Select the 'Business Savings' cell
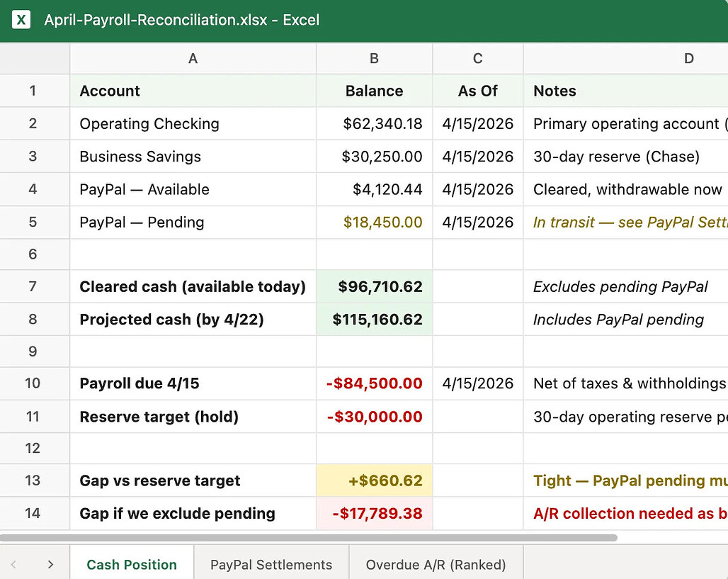Screen dimensions: 728x579 (x=193, y=157)
